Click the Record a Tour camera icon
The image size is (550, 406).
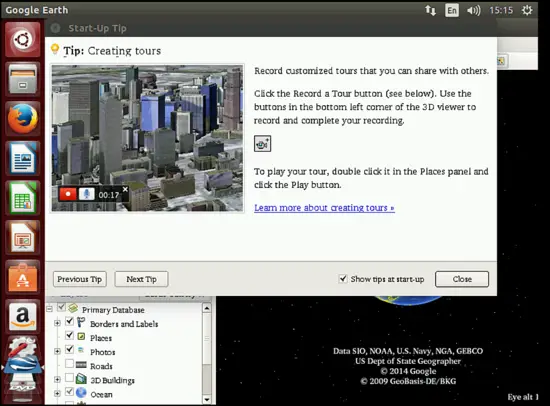pos(262,144)
